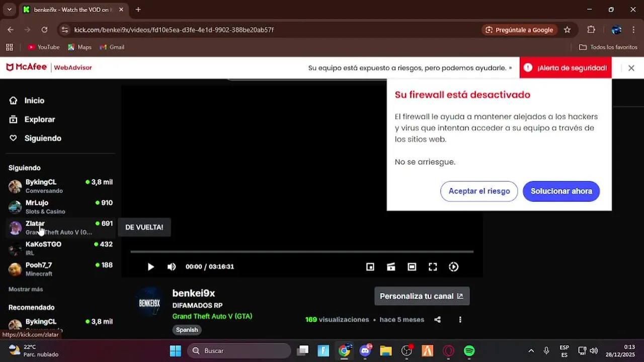Seek on the video progress bar
The image size is (644, 362).
click(302, 251)
